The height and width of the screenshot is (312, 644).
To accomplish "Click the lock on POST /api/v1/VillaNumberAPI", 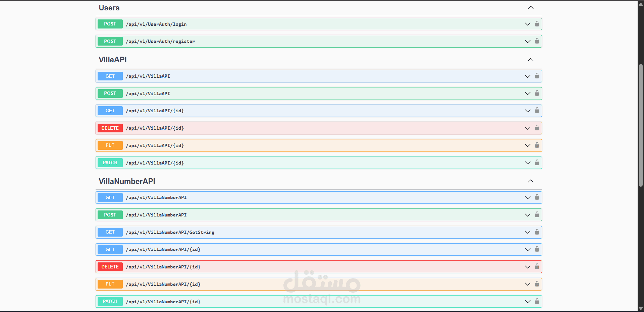I will (537, 214).
